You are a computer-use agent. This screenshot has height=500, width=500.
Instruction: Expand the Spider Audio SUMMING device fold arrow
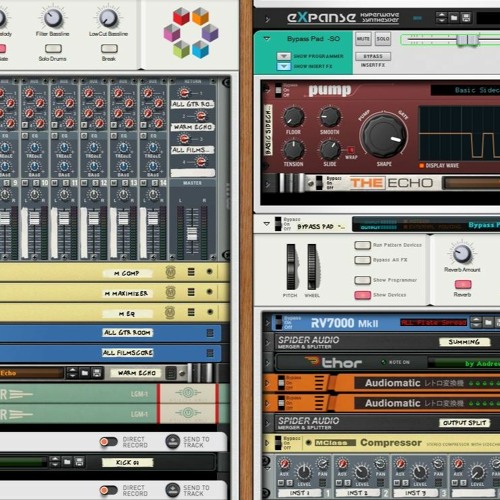tap(267, 343)
